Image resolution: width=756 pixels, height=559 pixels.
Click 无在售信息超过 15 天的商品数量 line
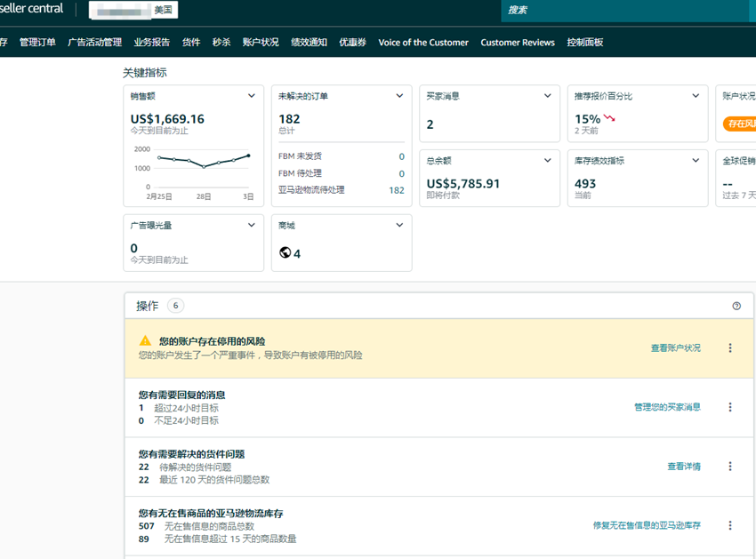(217, 539)
